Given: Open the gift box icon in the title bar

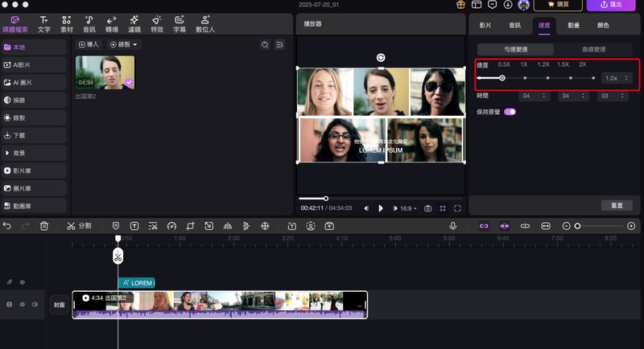Looking at the screenshot, I should pos(460,5).
